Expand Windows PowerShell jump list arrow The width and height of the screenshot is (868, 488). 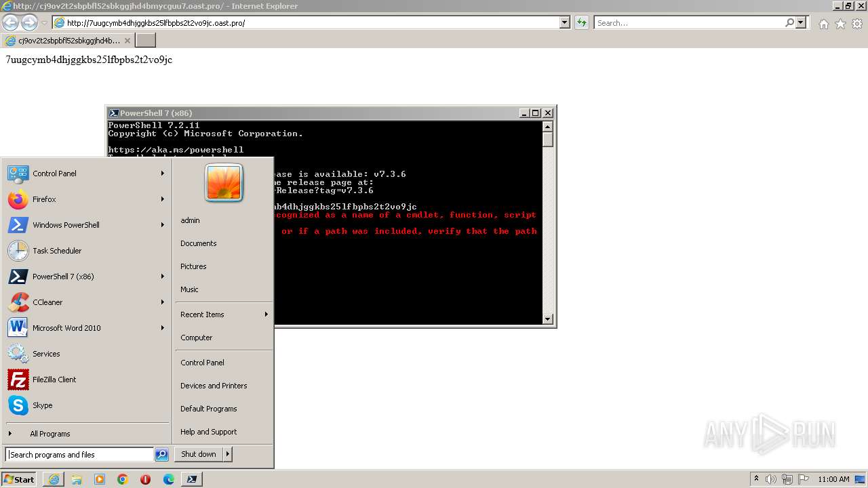pos(163,225)
